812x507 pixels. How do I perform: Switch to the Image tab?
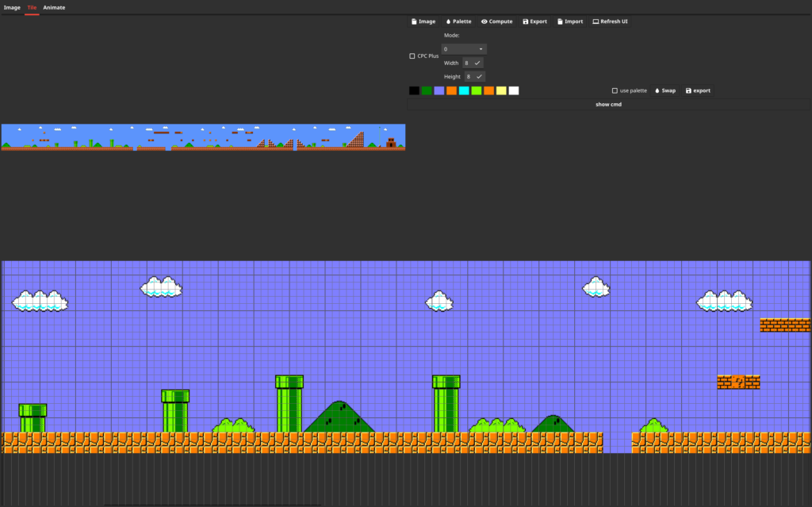[x=12, y=7]
